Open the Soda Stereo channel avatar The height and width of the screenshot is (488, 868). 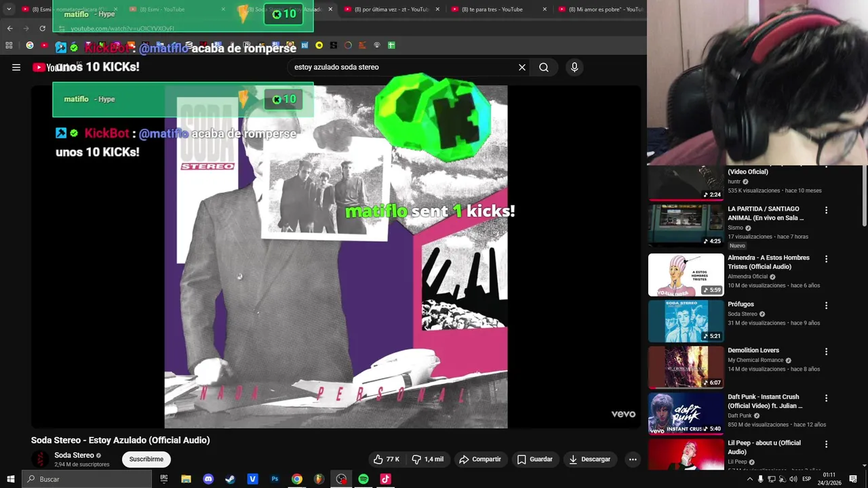(x=41, y=459)
